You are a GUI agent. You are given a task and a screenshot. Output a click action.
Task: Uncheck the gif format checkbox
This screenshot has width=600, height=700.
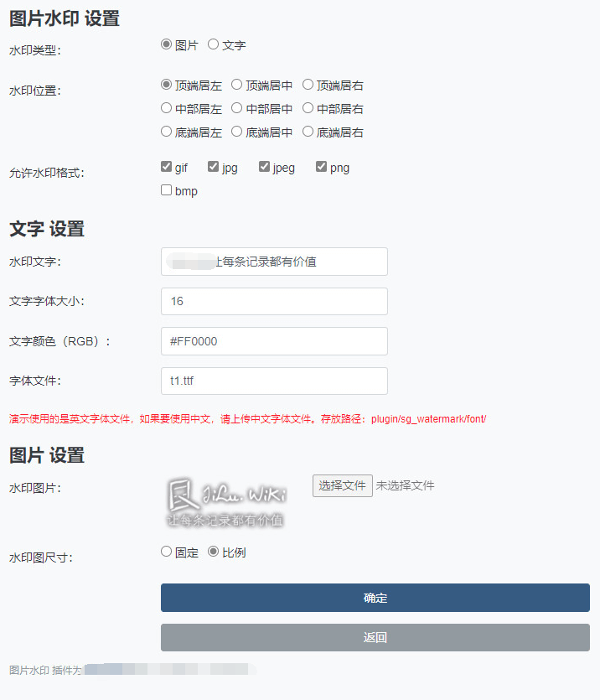tap(166, 167)
